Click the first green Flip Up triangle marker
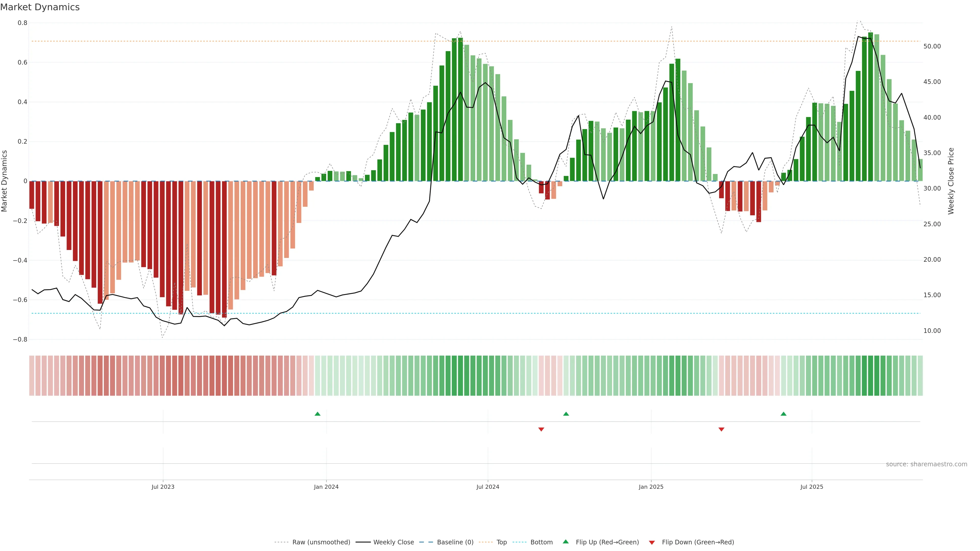980x551 pixels. [x=318, y=414]
